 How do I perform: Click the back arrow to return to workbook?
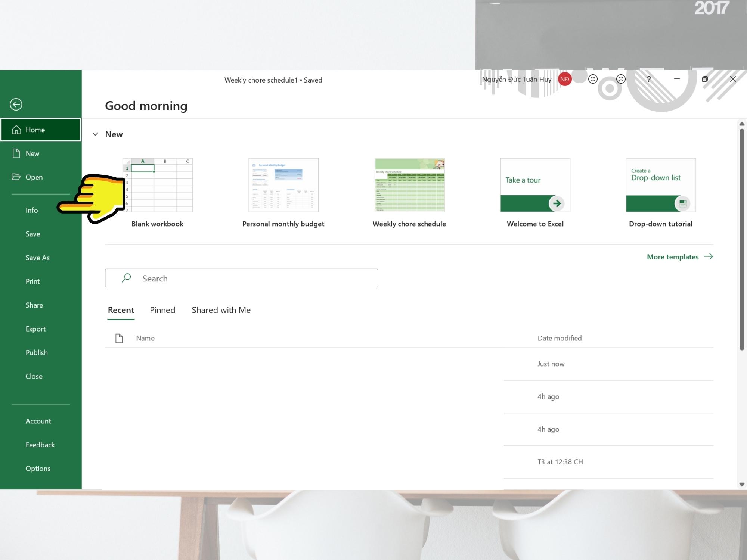tap(16, 104)
